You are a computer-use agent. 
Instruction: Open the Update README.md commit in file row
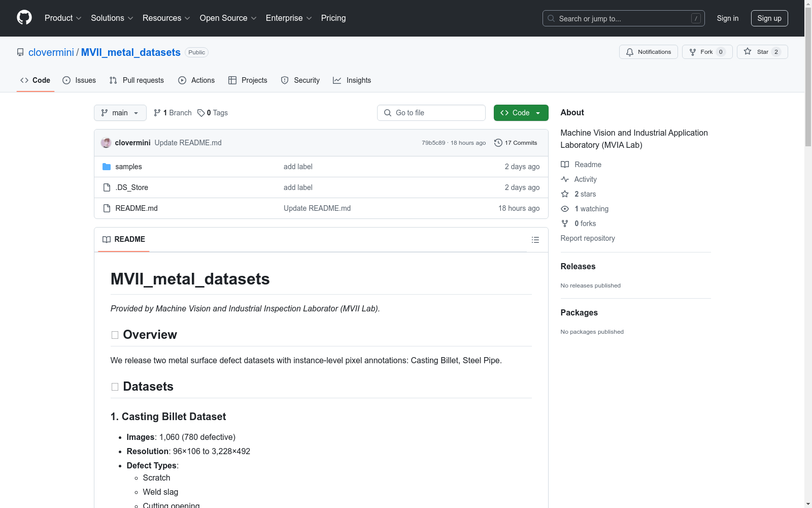(317, 208)
